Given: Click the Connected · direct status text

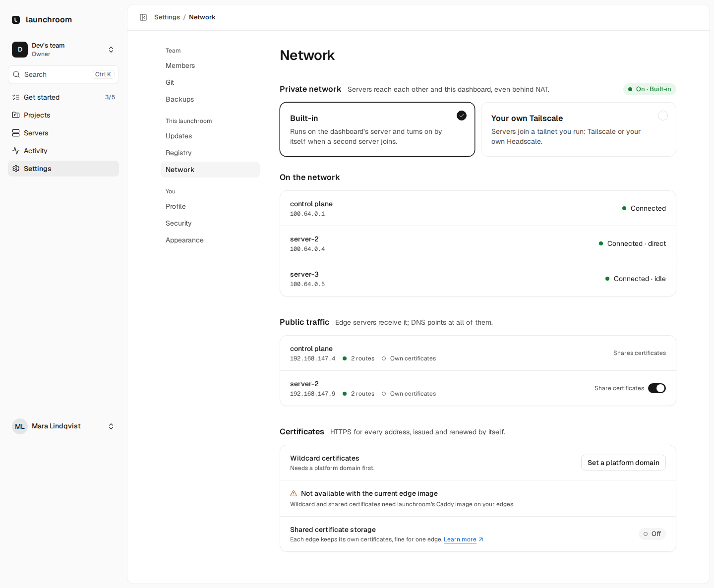Looking at the screenshot, I should point(637,243).
